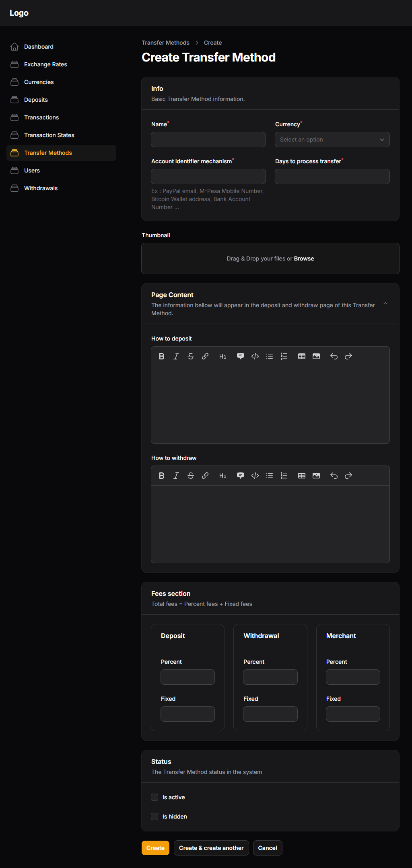Image resolution: width=412 pixels, height=868 pixels.
Task: Enable the Is active checkbox
Action: click(154, 797)
